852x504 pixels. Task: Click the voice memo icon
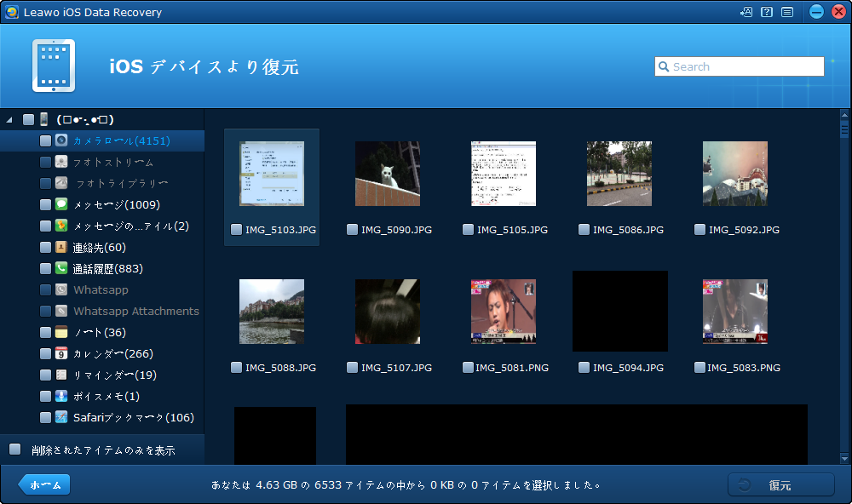click(x=61, y=396)
